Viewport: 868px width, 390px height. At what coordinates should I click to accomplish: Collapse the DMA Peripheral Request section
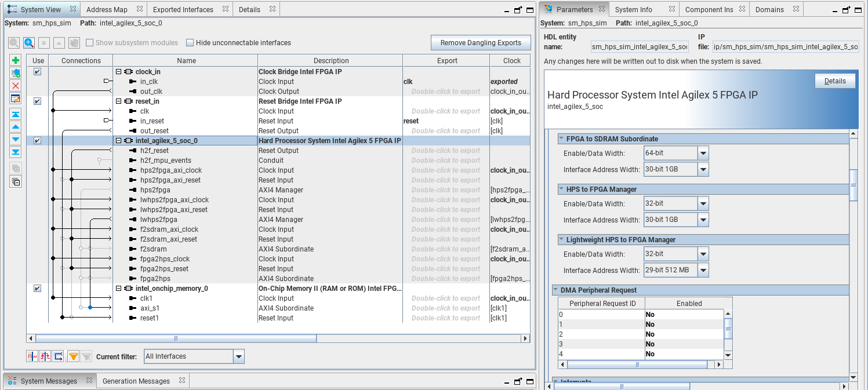555,290
